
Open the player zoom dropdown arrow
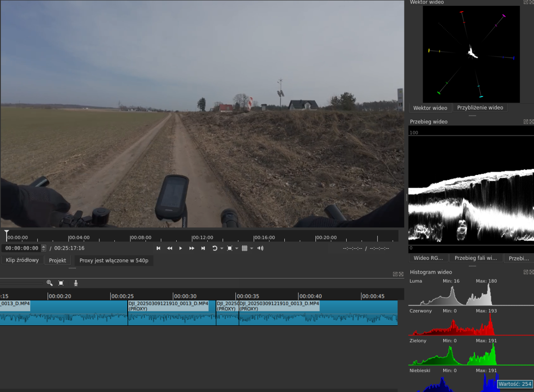(237, 248)
